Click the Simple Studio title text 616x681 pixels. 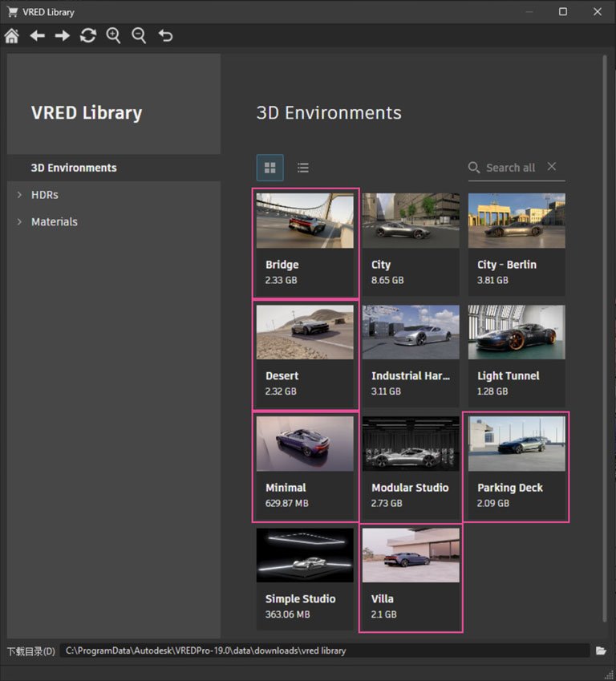click(300, 599)
